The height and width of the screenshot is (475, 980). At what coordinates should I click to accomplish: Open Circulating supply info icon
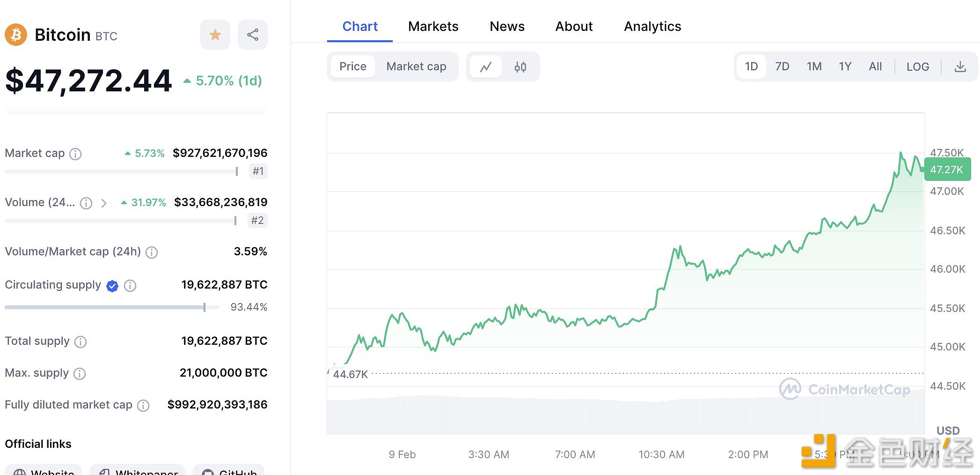click(130, 286)
